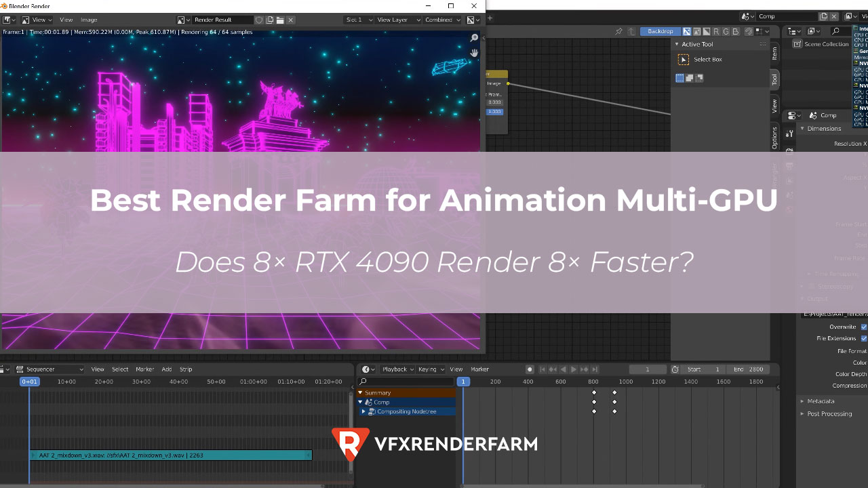
Task: Open the View Layer dropdown
Action: click(x=397, y=20)
